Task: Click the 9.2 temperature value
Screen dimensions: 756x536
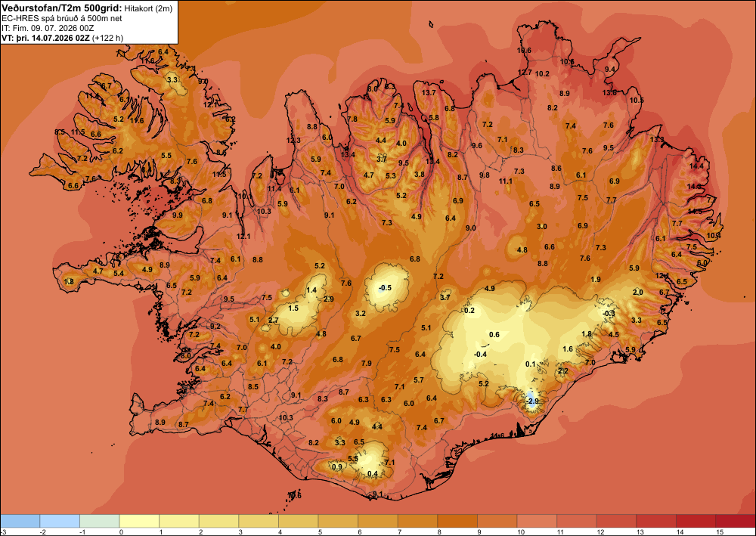Action: pyautogui.click(x=215, y=327)
